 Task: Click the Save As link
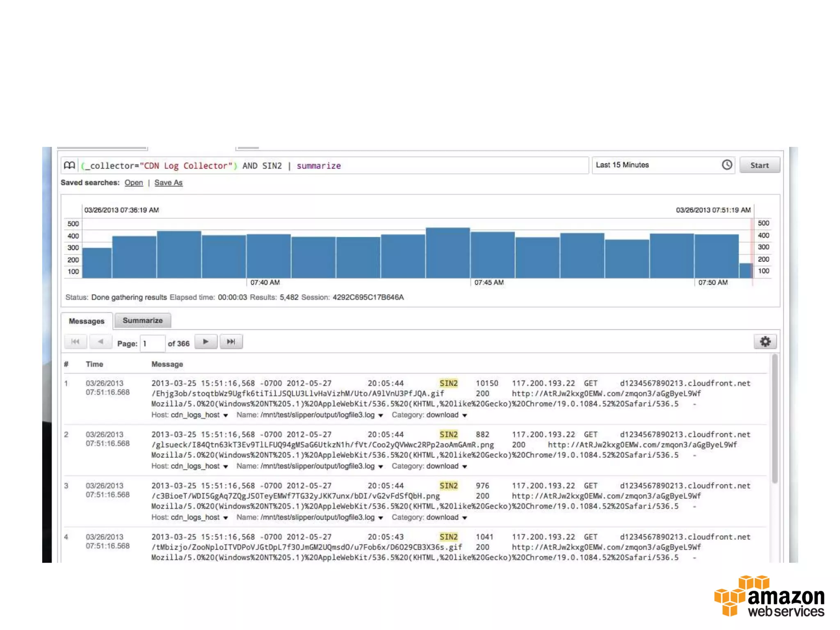click(x=168, y=183)
